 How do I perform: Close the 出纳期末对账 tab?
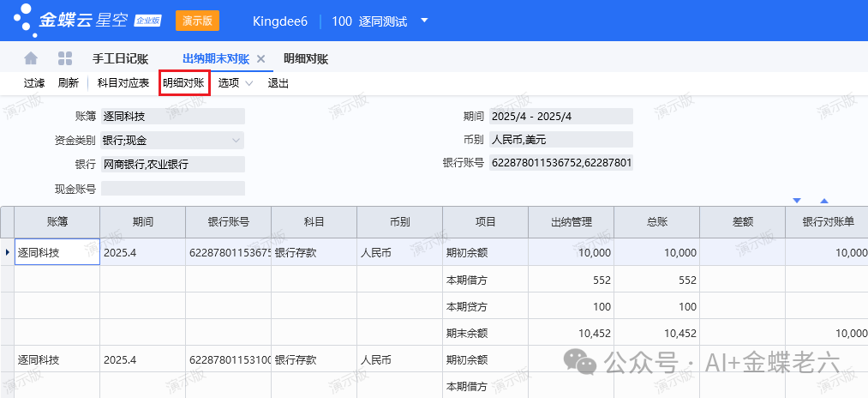coord(261,59)
